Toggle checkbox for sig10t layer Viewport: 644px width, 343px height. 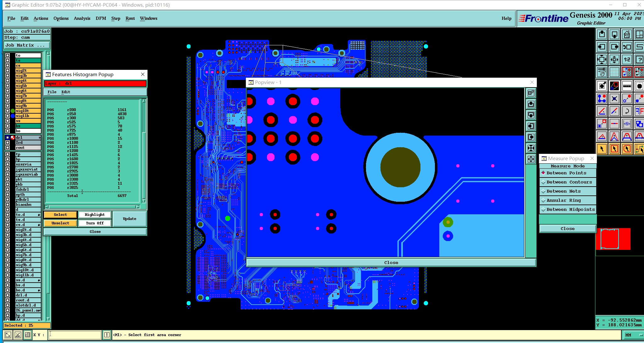(8, 111)
